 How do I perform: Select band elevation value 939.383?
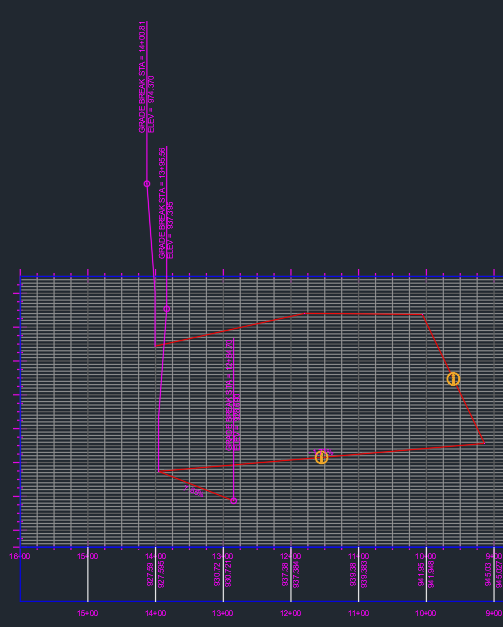pos(364,574)
